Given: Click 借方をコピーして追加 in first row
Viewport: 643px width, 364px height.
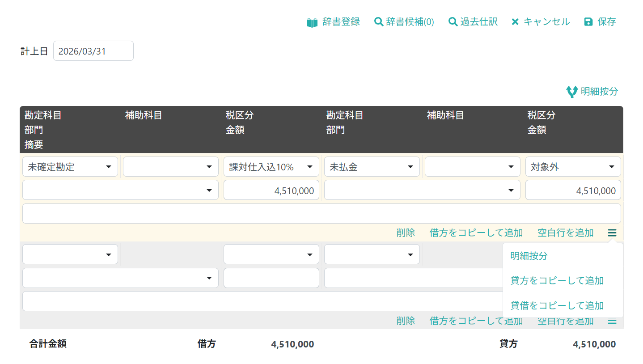Looking at the screenshot, I should click(476, 233).
